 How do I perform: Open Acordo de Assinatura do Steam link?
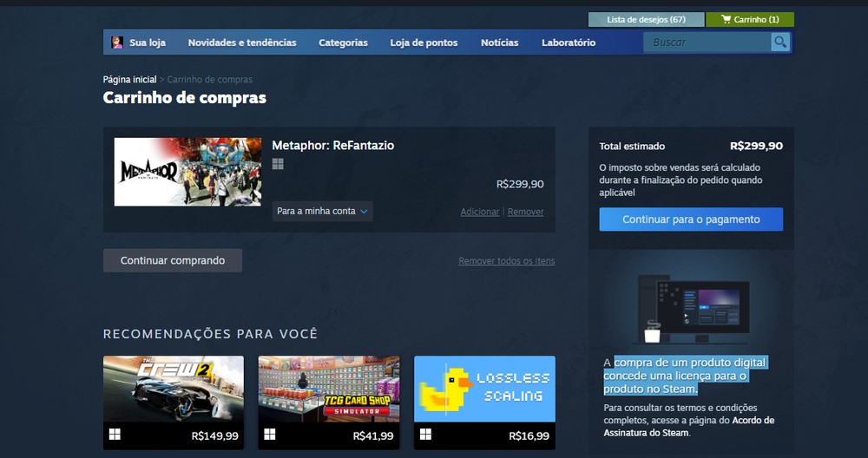[x=688, y=427]
